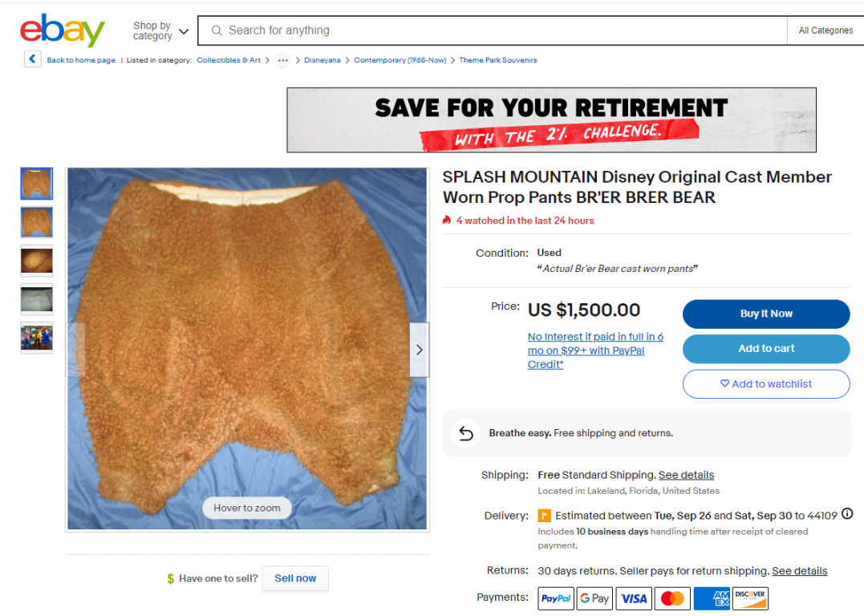
Task: Click the Google Pay payment icon
Action: tap(594, 598)
